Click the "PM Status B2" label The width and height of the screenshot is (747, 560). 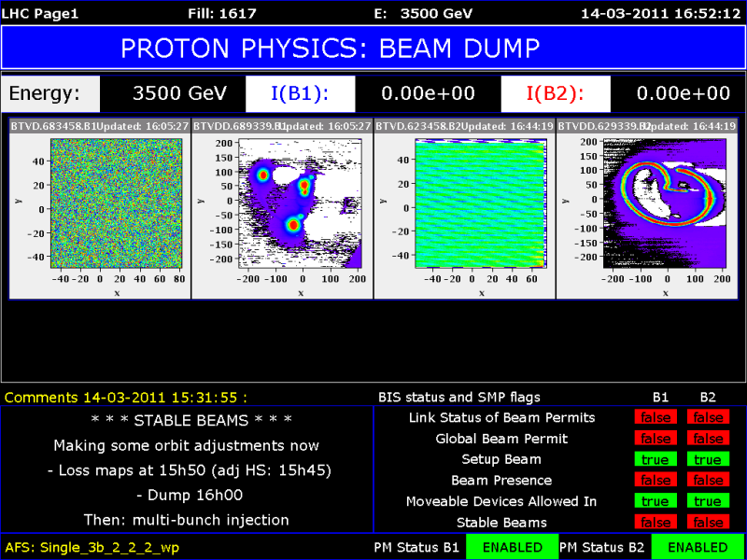click(603, 548)
